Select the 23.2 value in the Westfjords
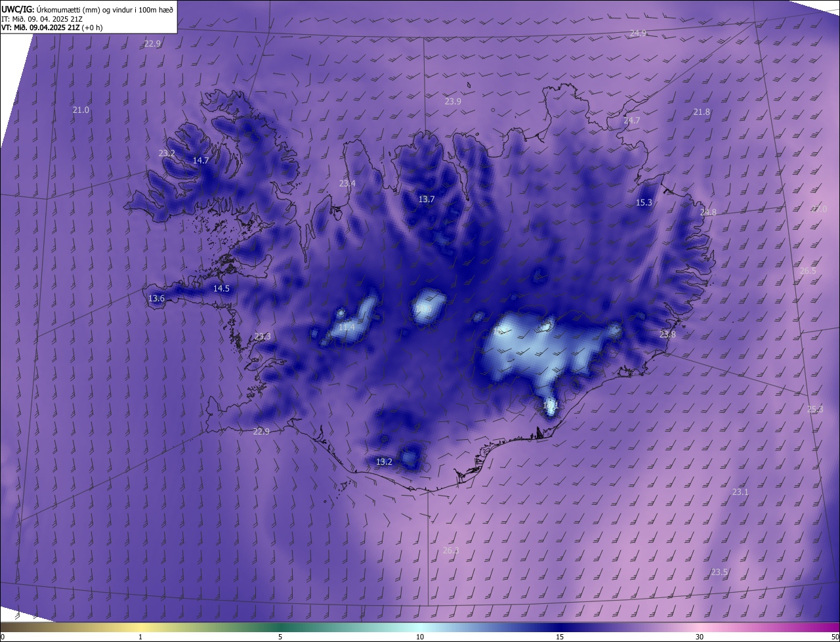840x642 pixels. [167, 154]
